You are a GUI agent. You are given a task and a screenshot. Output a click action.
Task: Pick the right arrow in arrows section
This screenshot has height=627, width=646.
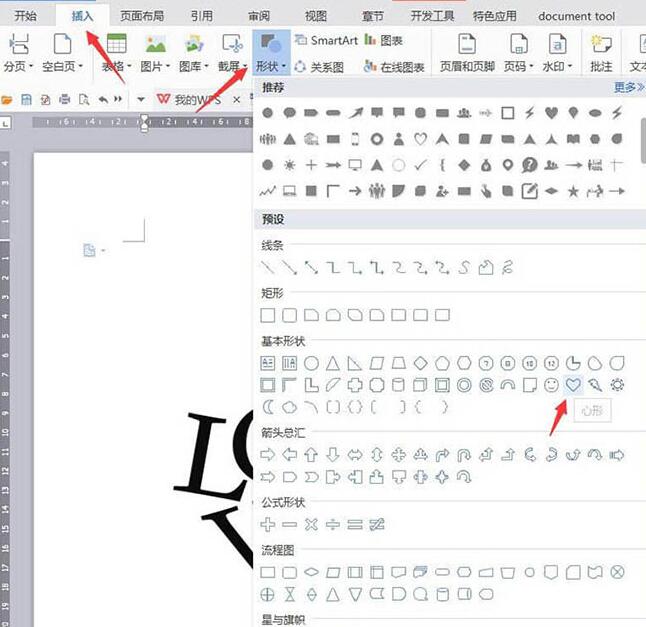click(x=267, y=455)
